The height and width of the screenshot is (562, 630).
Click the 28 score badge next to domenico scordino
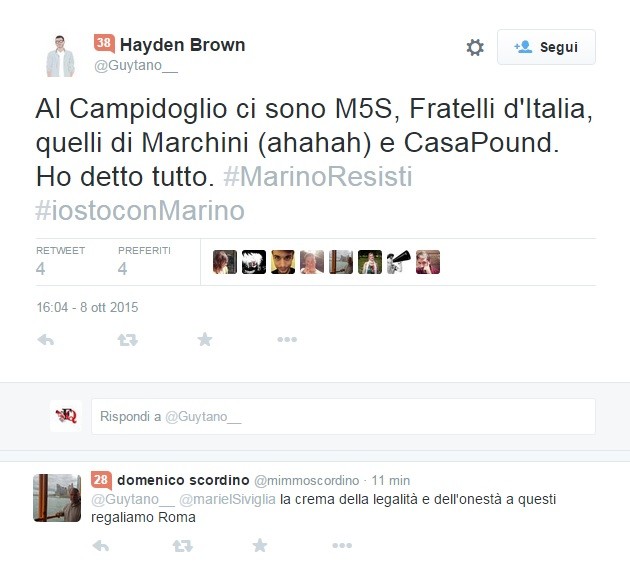(x=101, y=480)
